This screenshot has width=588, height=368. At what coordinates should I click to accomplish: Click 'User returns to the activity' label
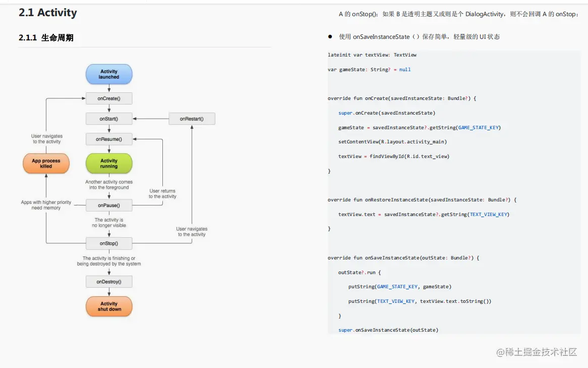pos(162,193)
